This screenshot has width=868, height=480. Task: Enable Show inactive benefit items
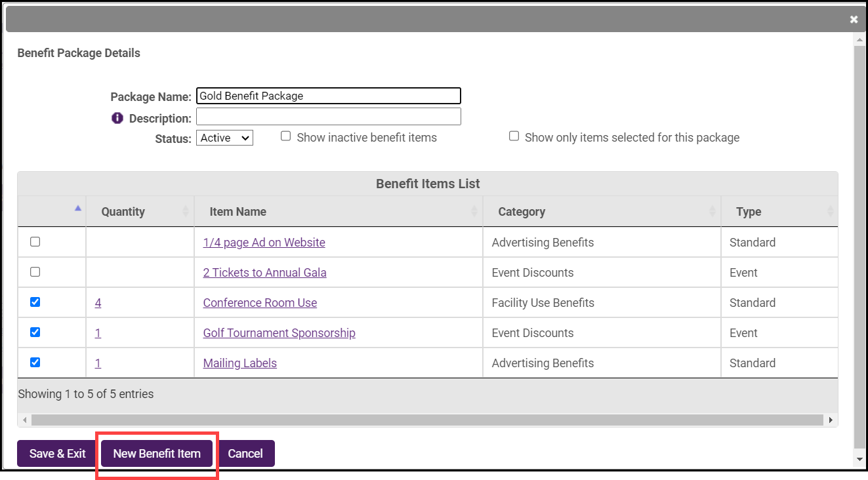click(x=286, y=136)
